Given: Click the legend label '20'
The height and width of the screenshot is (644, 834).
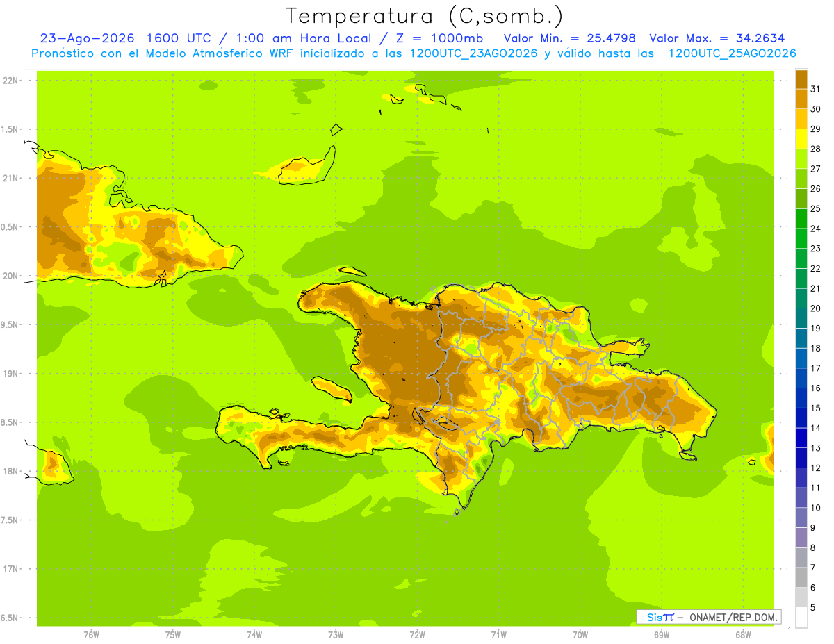Looking at the screenshot, I should coord(816,308).
